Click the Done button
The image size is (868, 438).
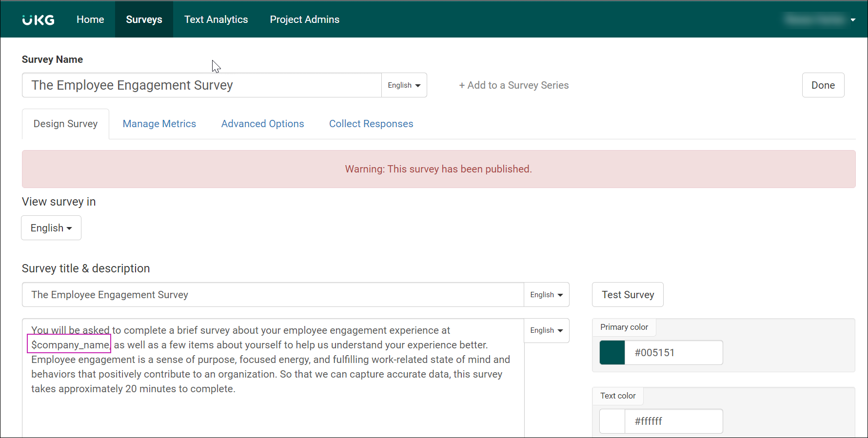[x=823, y=85]
